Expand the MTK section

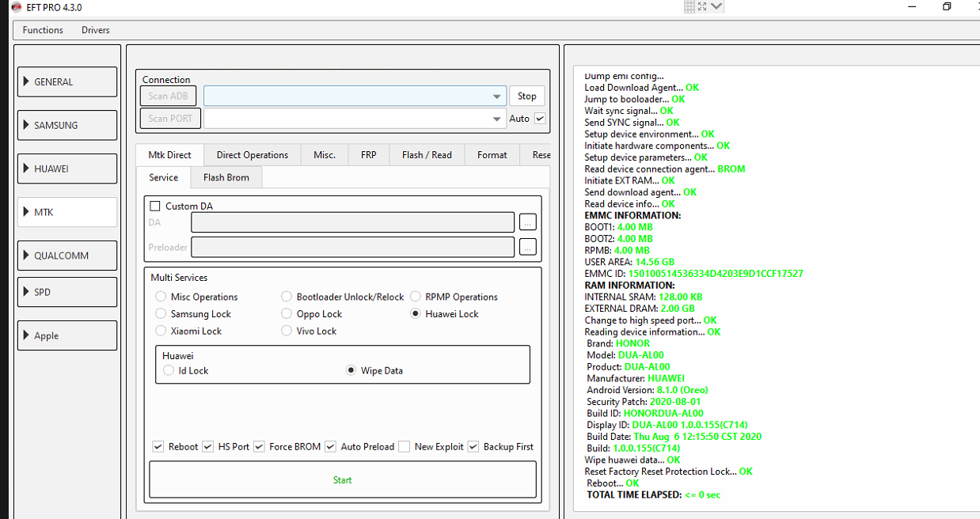(x=67, y=212)
